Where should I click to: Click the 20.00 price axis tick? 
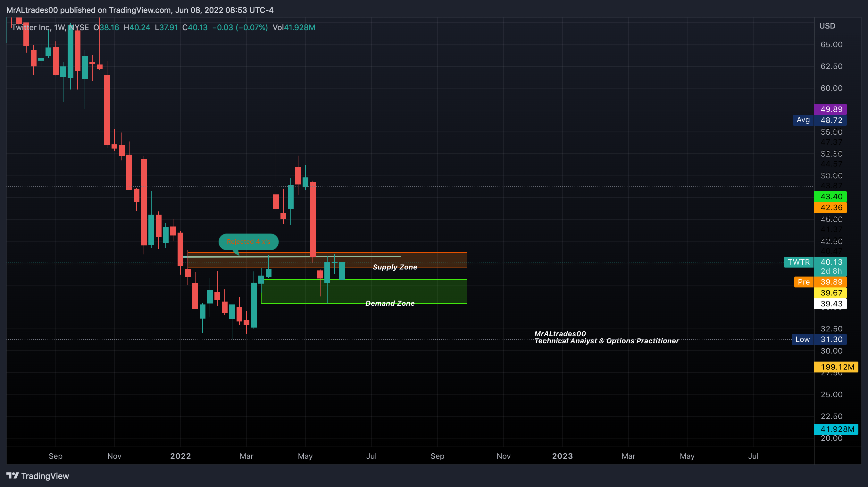click(831, 438)
